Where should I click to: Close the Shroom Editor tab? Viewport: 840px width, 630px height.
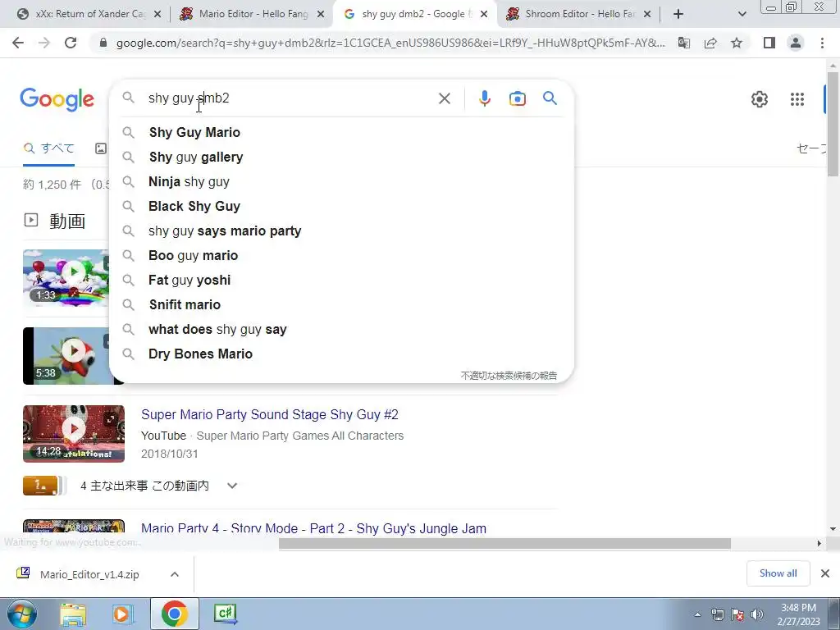[647, 15]
